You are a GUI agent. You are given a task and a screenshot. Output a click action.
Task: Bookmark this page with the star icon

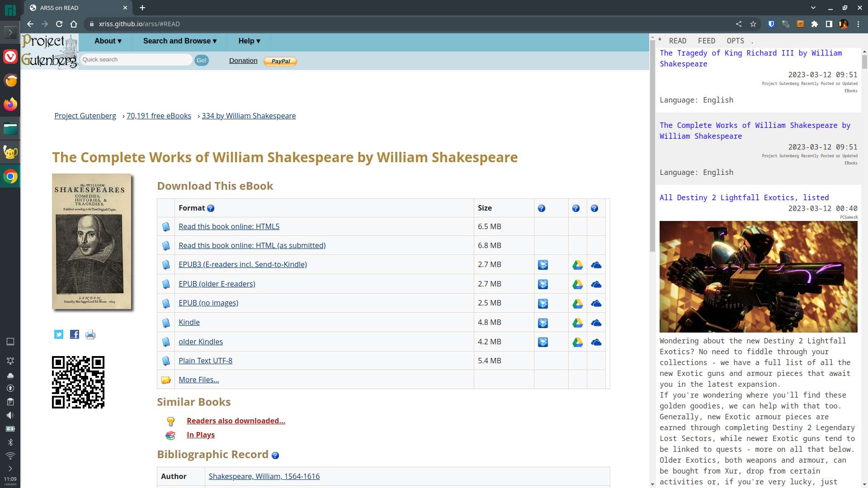(x=753, y=24)
